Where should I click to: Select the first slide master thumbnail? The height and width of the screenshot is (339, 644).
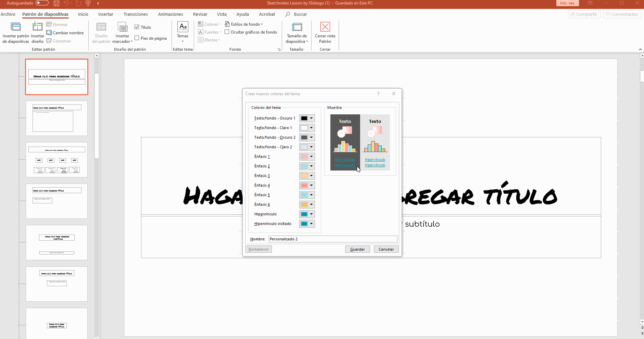(56, 77)
